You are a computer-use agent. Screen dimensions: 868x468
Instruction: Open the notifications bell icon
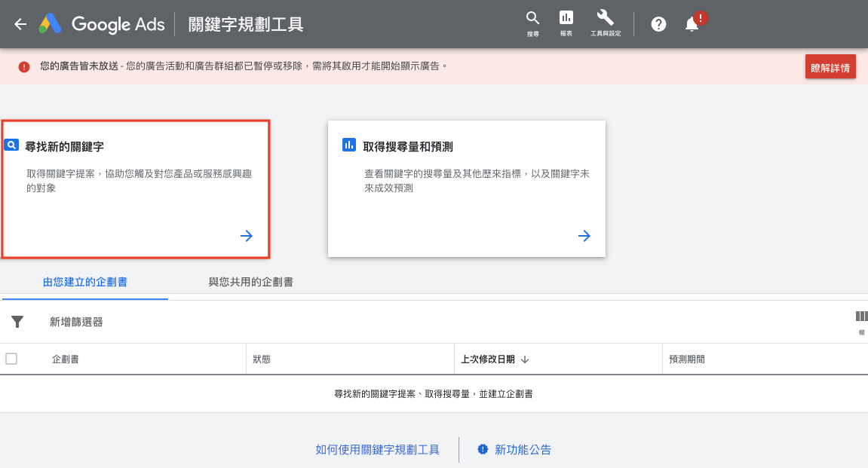coord(692,24)
